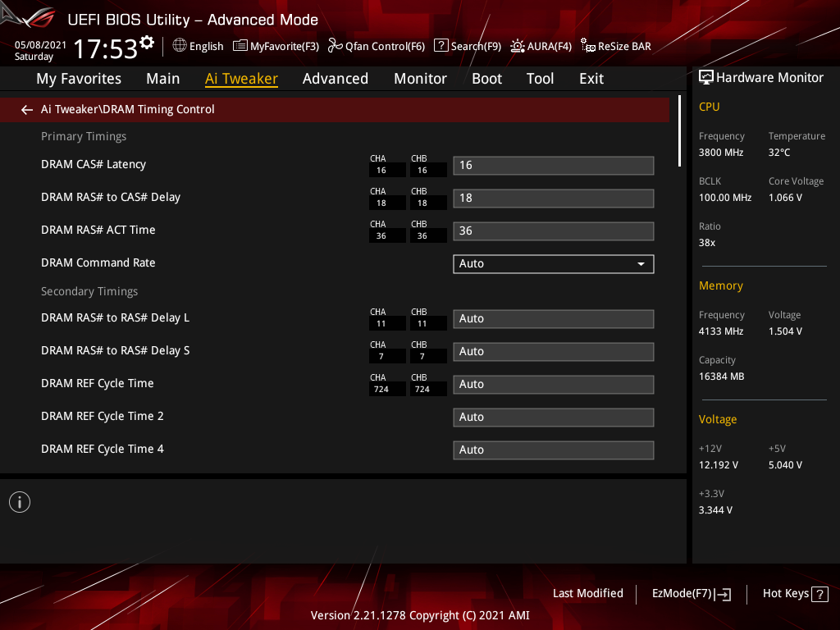Screen dimensions: 840x630
Task: Click the settings gear beside the clock
Action: click(147, 43)
